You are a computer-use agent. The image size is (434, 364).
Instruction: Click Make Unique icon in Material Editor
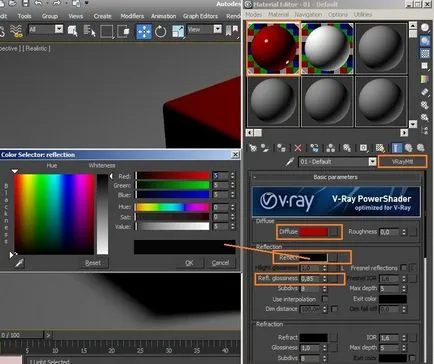(x=331, y=148)
